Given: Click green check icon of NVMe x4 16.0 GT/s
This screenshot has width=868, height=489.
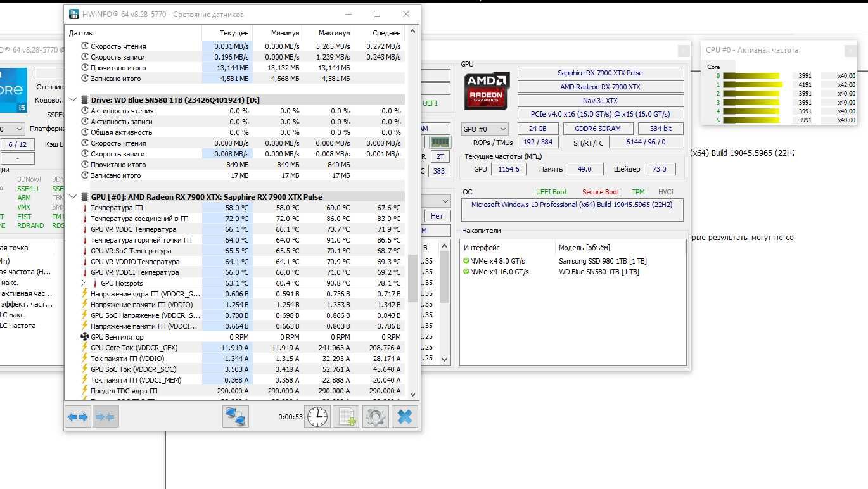Looking at the screenshot, I should pos(466,272).
